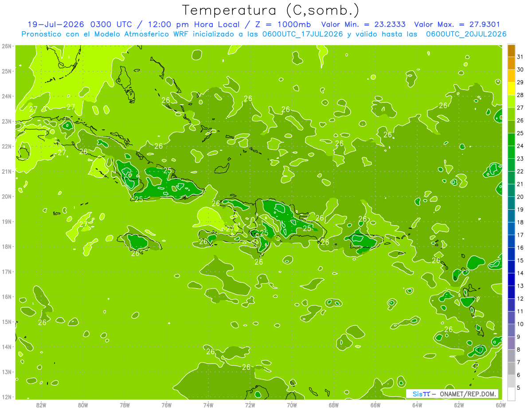Click the '68W' longitude axis label
The width and height of the screenshot is (532, 411).
(334, 405)
